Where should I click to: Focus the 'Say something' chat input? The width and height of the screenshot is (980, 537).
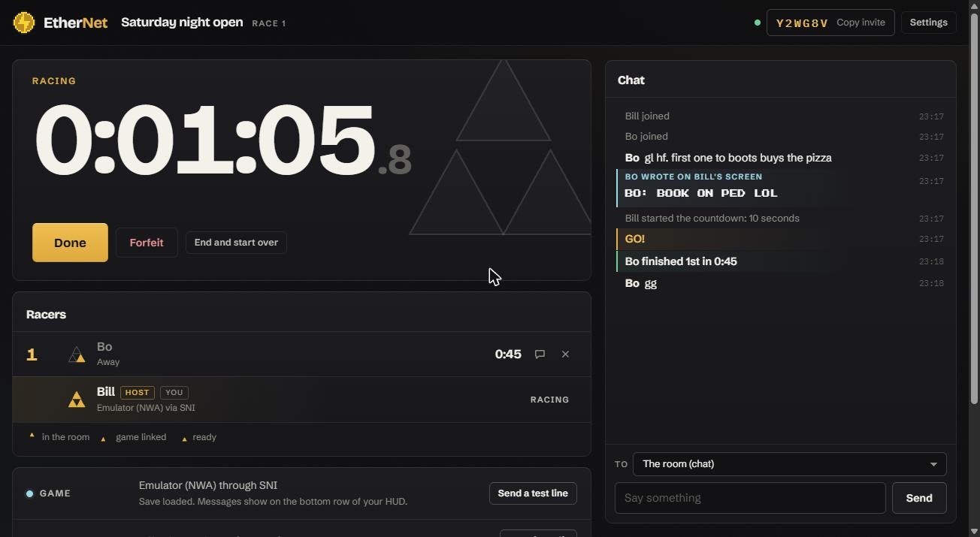tap(750, 499)
